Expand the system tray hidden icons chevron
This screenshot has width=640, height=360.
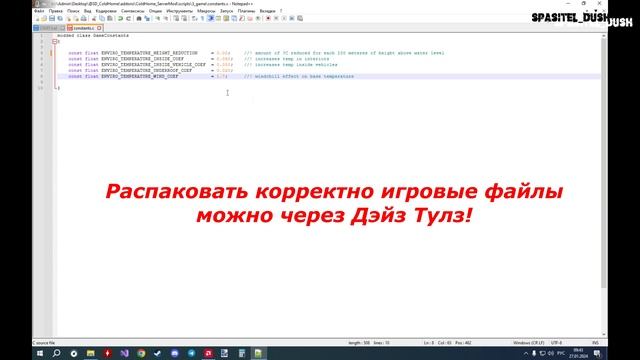point(526,353)
